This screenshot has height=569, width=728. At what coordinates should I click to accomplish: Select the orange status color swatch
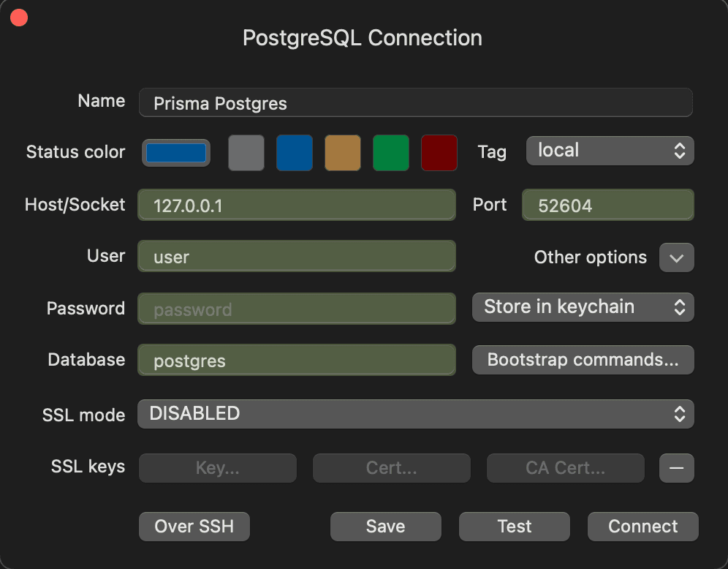point(342,153)
